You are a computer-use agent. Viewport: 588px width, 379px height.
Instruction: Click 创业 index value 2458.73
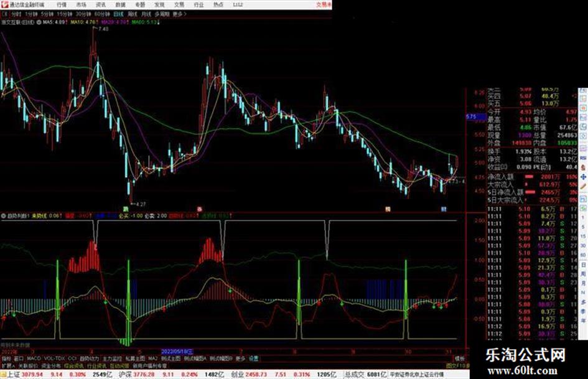[x=257, y=375]
